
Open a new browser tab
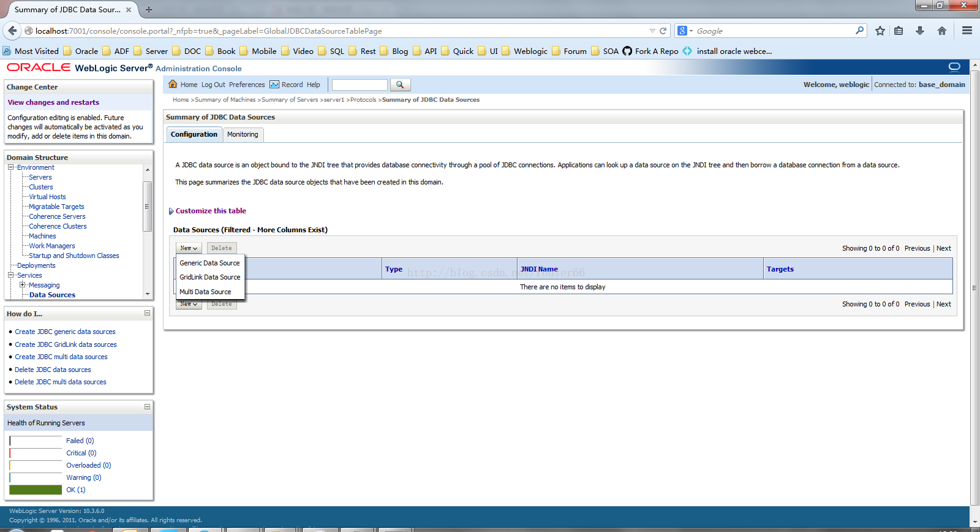149,10
